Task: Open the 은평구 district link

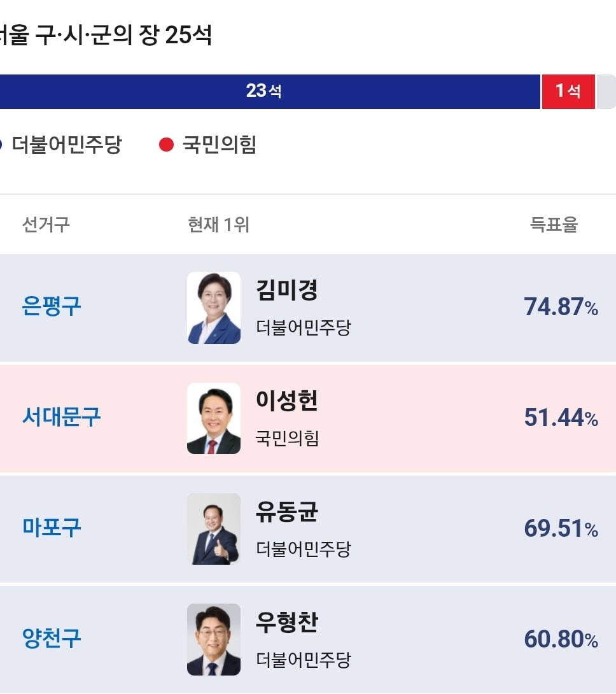Action: coord(52,306)
